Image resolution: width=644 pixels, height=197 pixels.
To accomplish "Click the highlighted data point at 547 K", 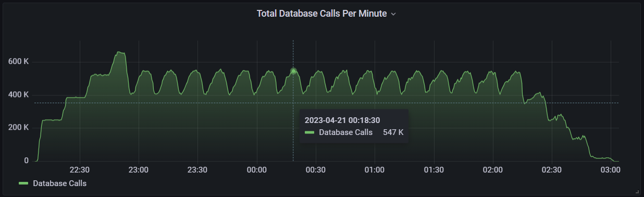I will [x=293, y=71].
